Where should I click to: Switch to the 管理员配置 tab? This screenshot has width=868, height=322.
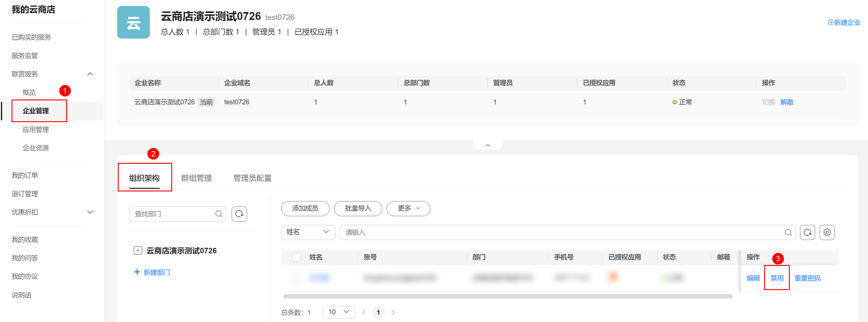tap(252, 178)
